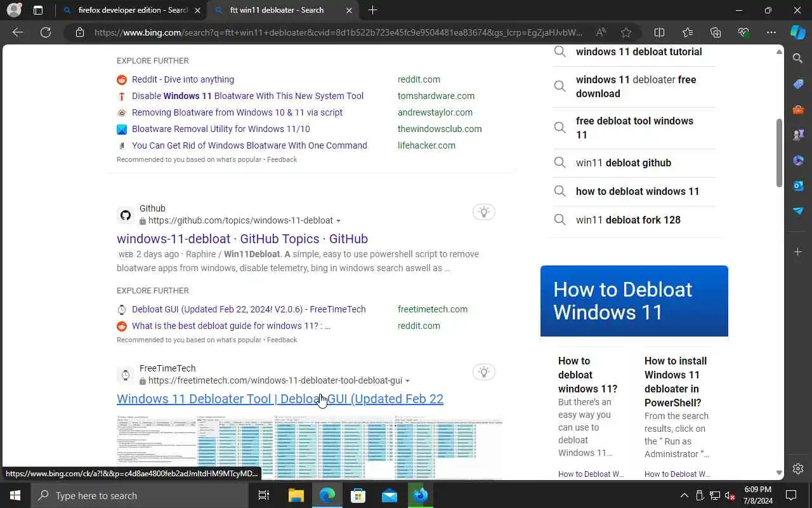812x508 pixels.
Task: Refresh the current Bing page
Action: 46,32
